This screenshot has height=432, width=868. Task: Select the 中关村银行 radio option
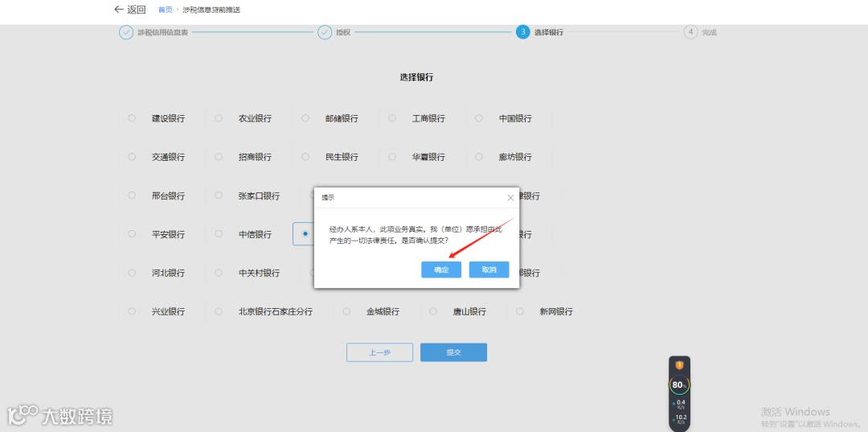219,273
